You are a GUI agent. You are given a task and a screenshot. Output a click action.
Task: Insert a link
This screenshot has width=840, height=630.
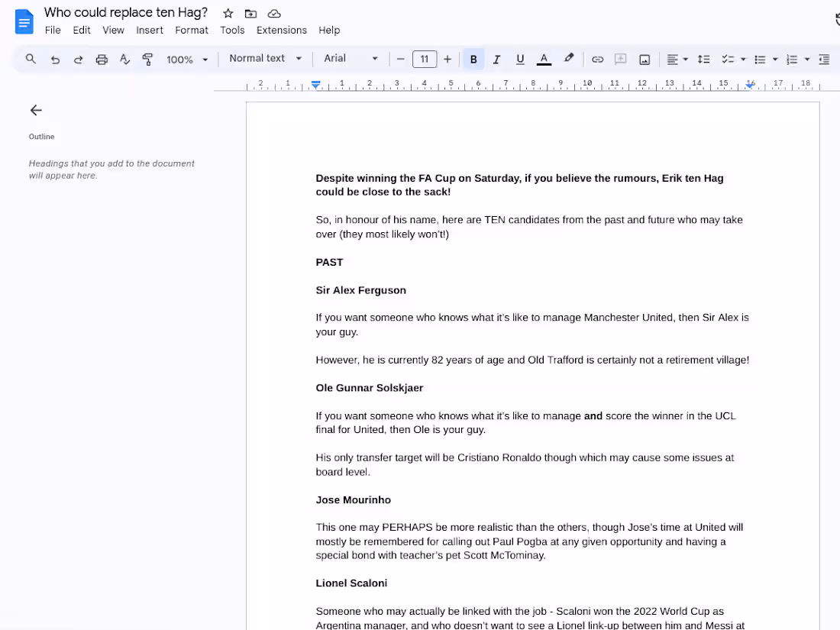coord(597,60)
